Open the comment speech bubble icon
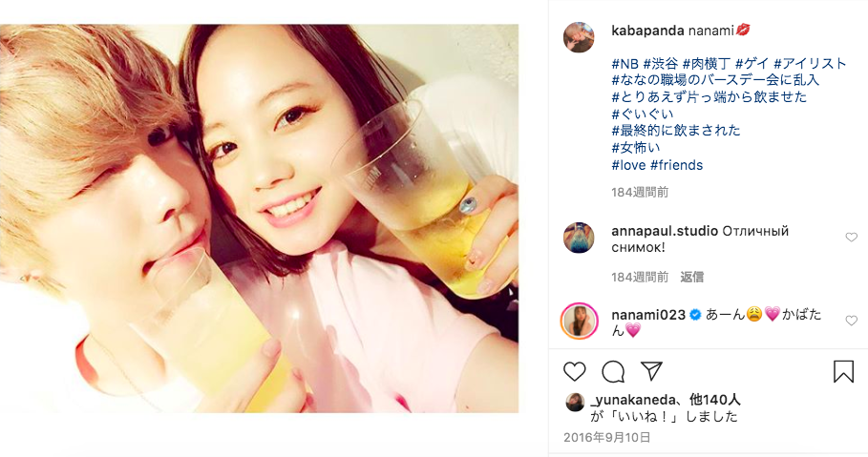Viewport: 868px width, 457px height. [613, 372]
